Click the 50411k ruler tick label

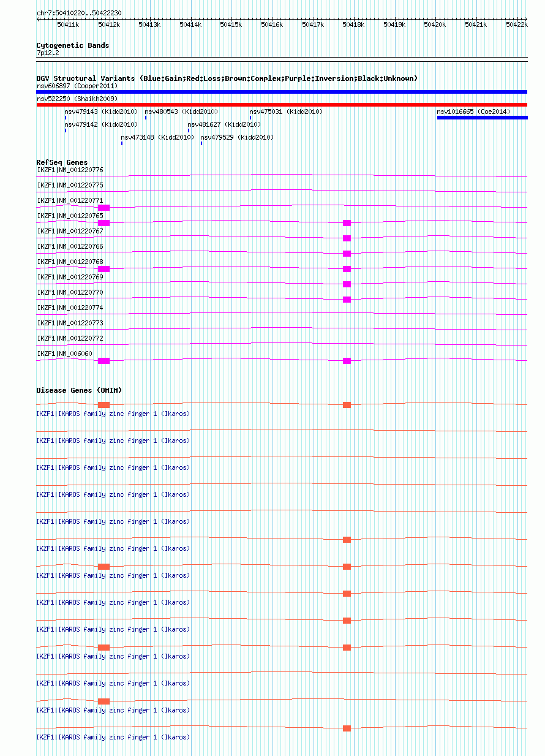67,25
